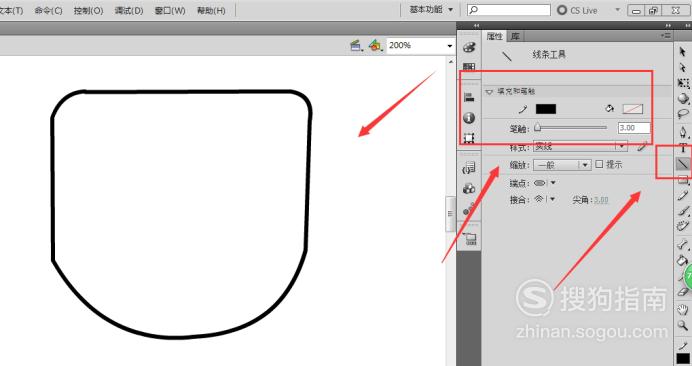Image resolution: width=692 pixels, height=366 pixels.
Task: Click the Edit Scene clapperboard icon
Action: [356, 45]
